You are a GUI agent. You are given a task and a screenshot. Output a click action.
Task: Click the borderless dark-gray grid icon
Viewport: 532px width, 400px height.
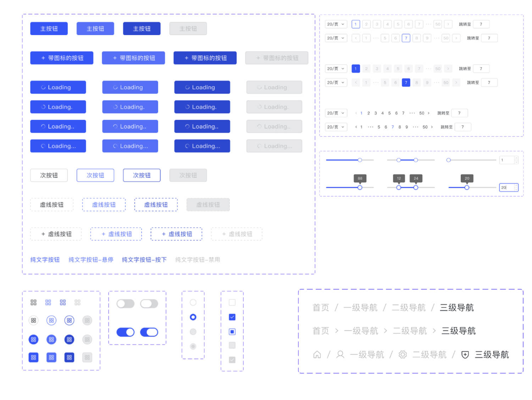33,302
